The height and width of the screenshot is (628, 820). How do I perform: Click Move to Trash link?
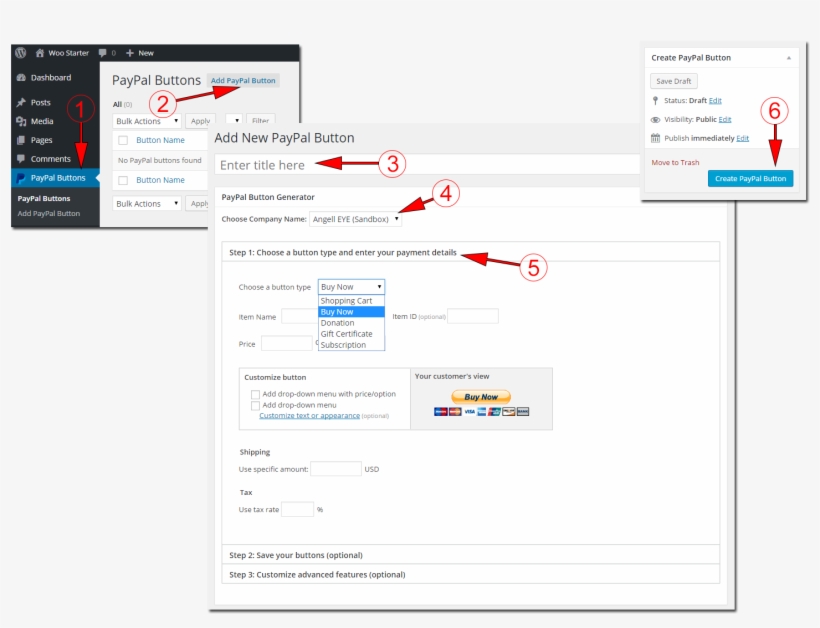(675, 163)
